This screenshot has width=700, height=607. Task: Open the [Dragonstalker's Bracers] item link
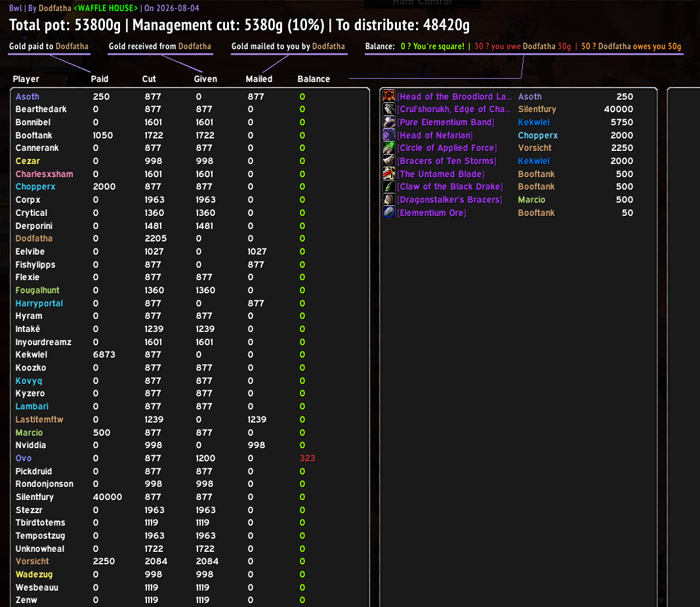[449, 199]
